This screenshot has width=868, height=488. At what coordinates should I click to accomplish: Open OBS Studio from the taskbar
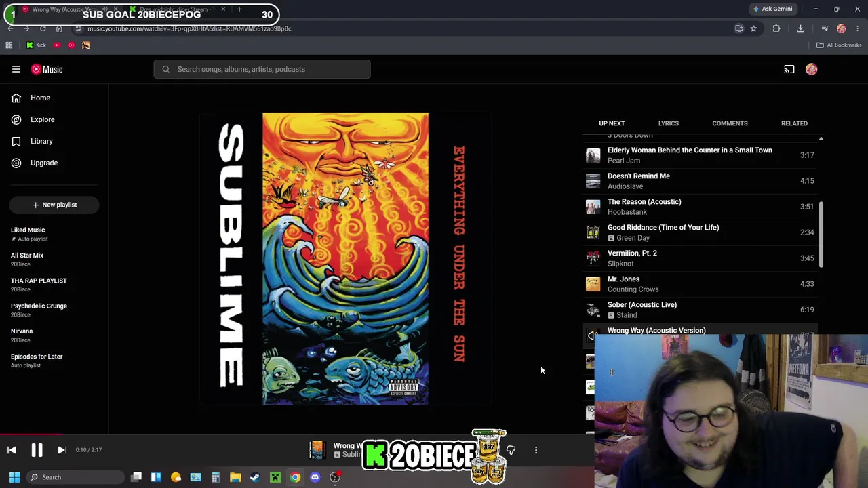[x=335, y=477]
